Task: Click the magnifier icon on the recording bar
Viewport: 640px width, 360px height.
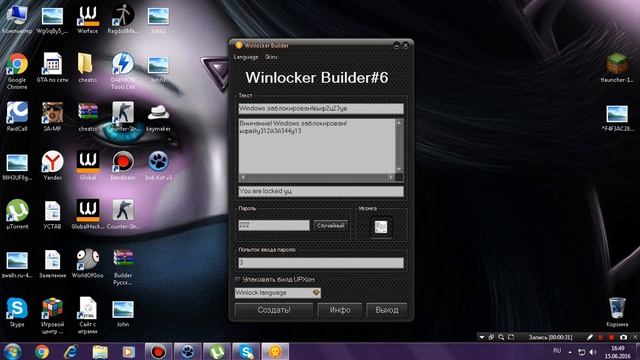Action: pos(501,337)
